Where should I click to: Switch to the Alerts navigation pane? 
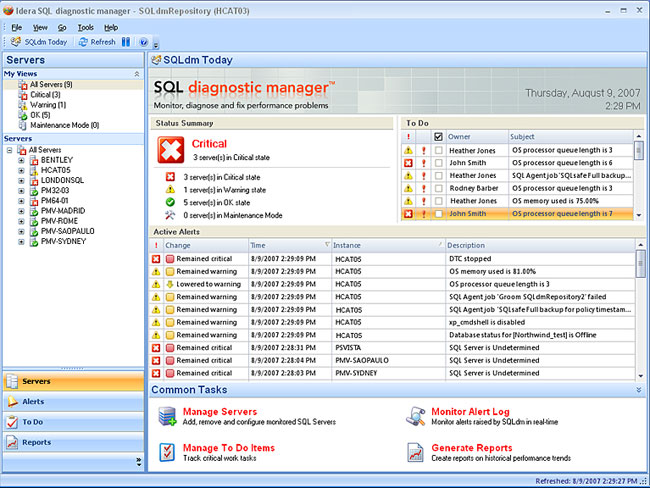tap(73, 401)
